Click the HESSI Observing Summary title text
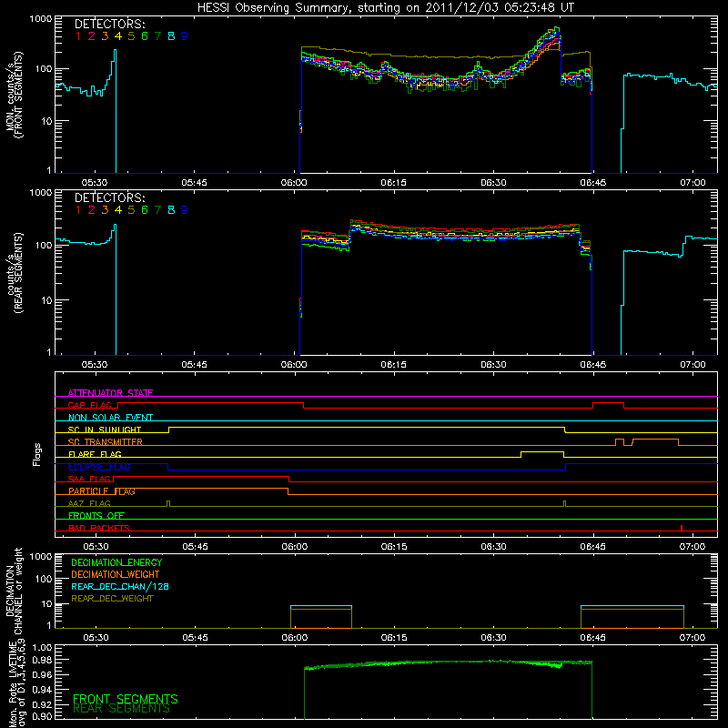Image resolution: width=728 pixels, height=728 pixels. 386,8
